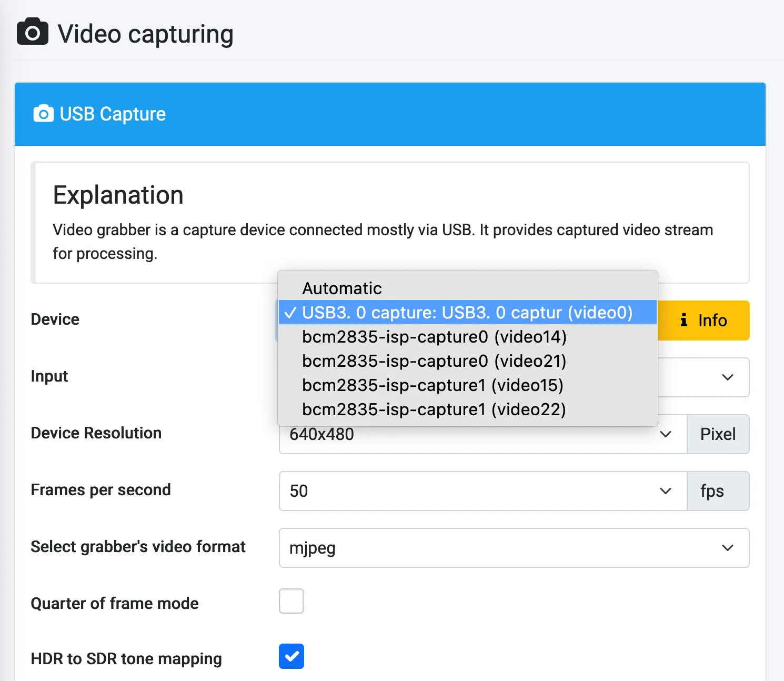Viewport: 784px width, 681px height.
Task: Choose bcm2835-isp-capture0 (video14) from the list
Action: click(x=434, y=337)
